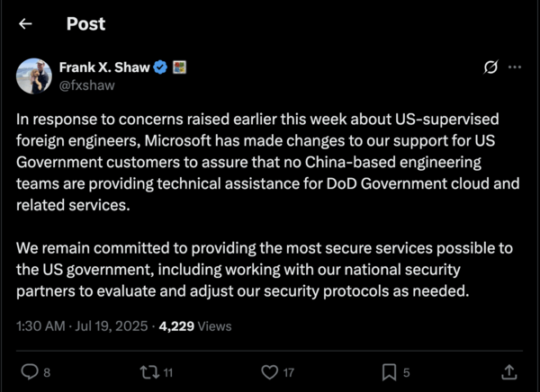
Task: Bookmark the post with the bookmark icon
Action: (x=389, y=371)
